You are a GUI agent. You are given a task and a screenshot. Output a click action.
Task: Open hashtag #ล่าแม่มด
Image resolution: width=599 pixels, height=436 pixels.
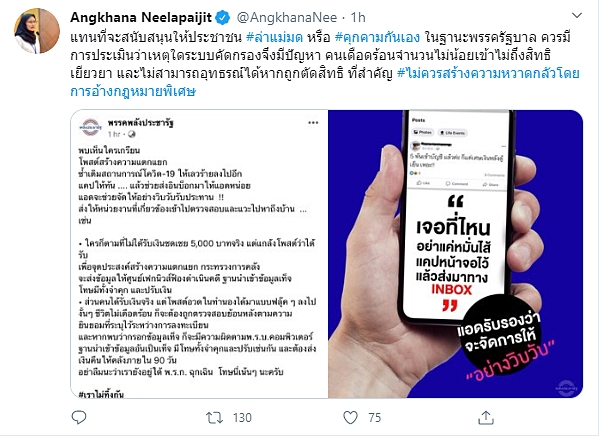(275, 37)
